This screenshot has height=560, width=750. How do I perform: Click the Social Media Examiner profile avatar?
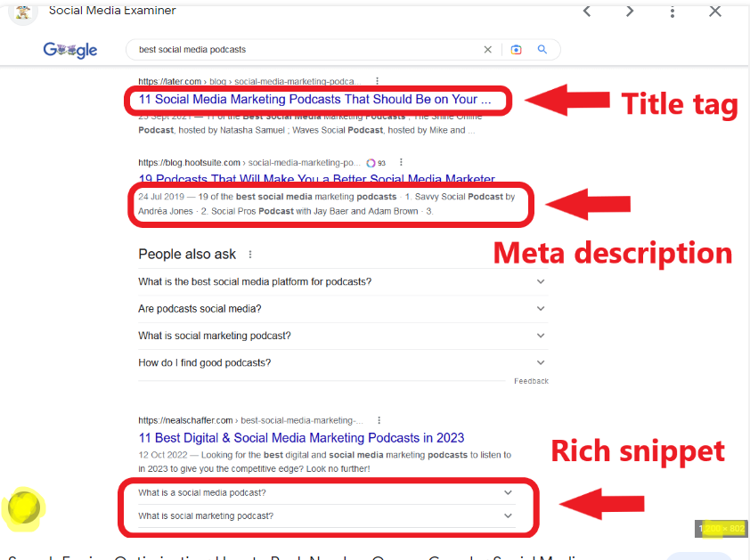point(22,11)
